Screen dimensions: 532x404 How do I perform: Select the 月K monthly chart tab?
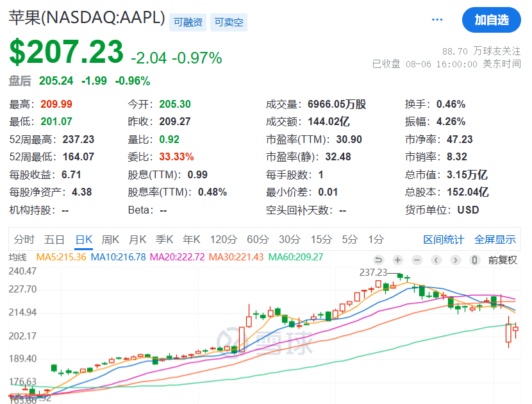pyautogui.click(x=137, y=240)
